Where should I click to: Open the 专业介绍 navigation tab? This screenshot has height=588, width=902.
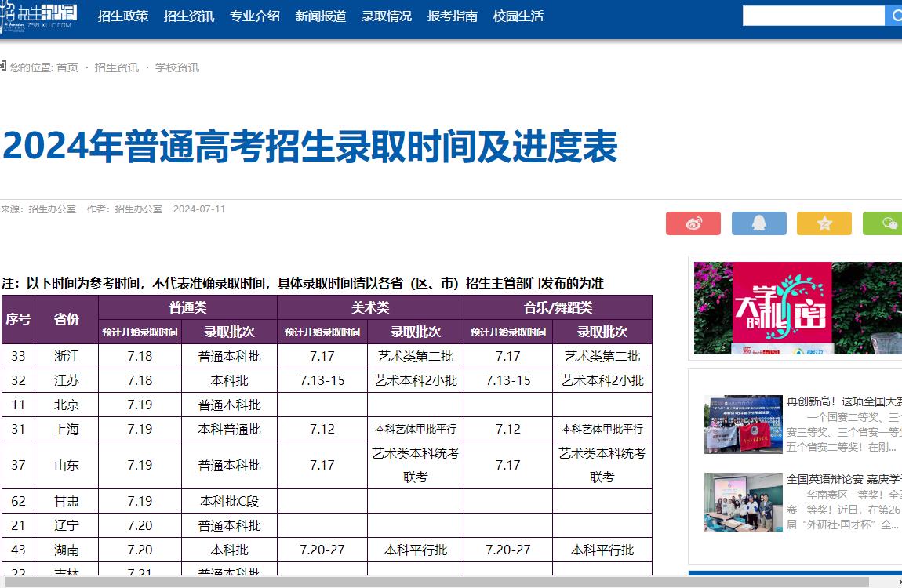(253, 15)
